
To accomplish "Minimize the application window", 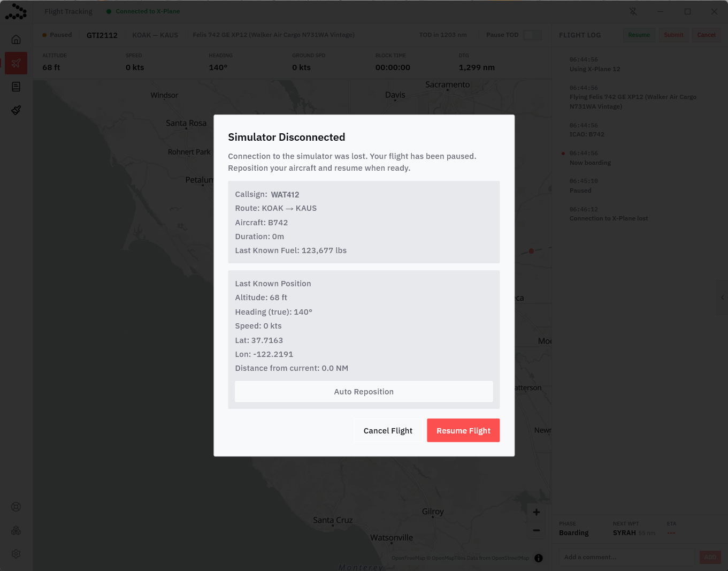I will point(661,11).
